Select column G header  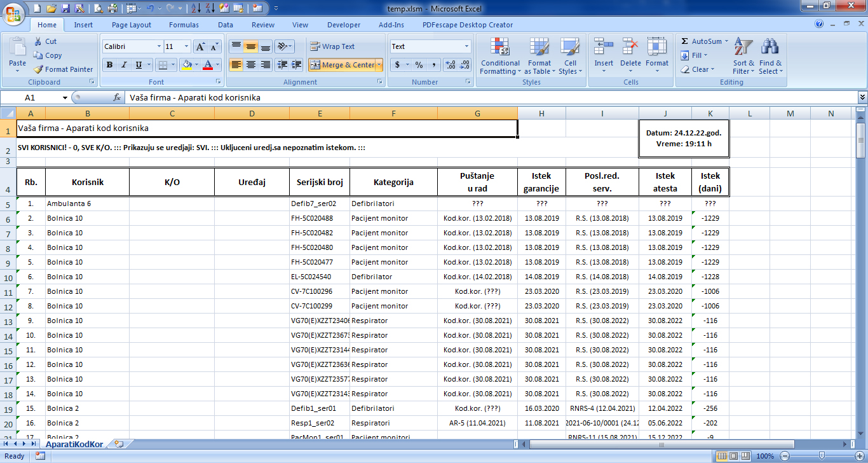click(x=477, y=113)
